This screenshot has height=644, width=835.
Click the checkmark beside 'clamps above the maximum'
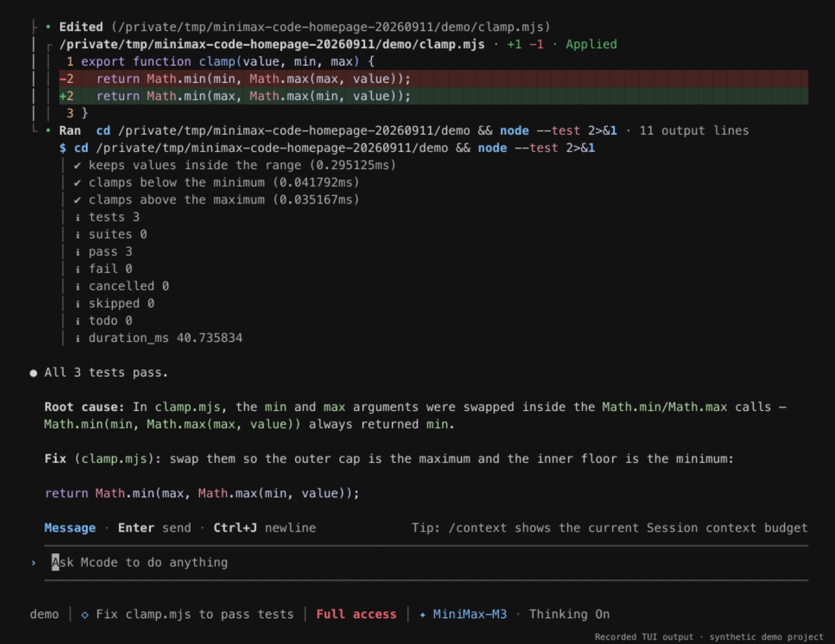coord(78,200)
